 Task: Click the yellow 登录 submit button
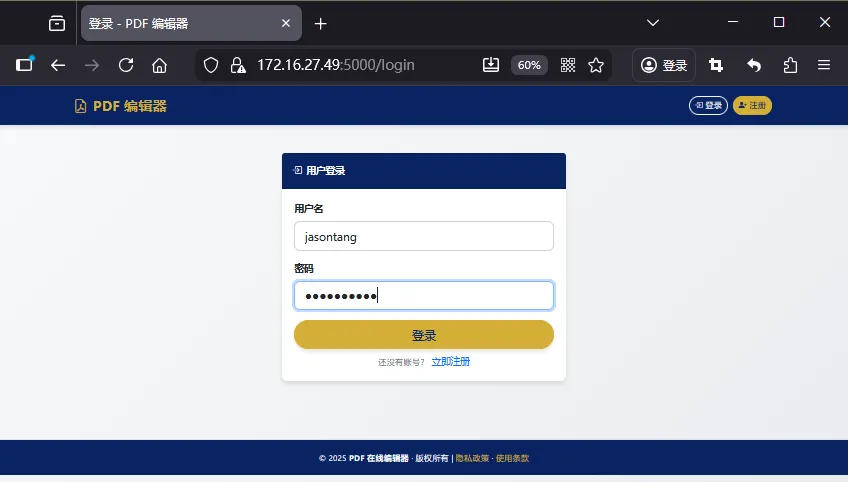tap(424, 335)
